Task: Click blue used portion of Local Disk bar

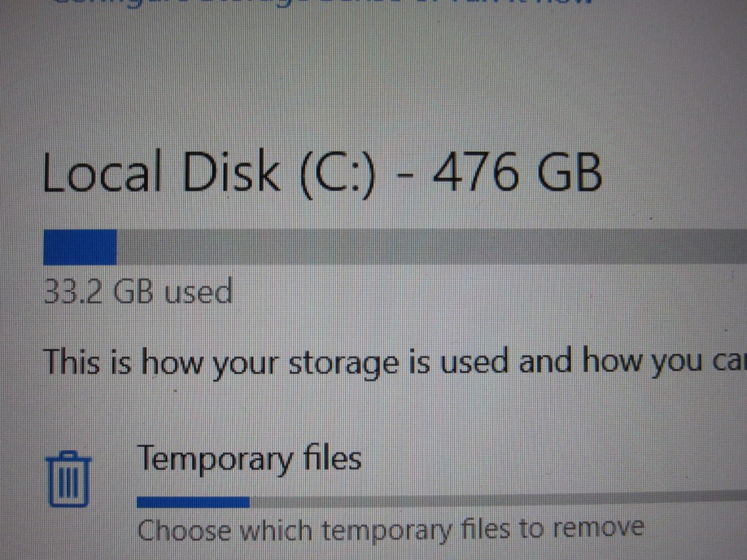Action: pyautogui.click(x=80, y=247)
